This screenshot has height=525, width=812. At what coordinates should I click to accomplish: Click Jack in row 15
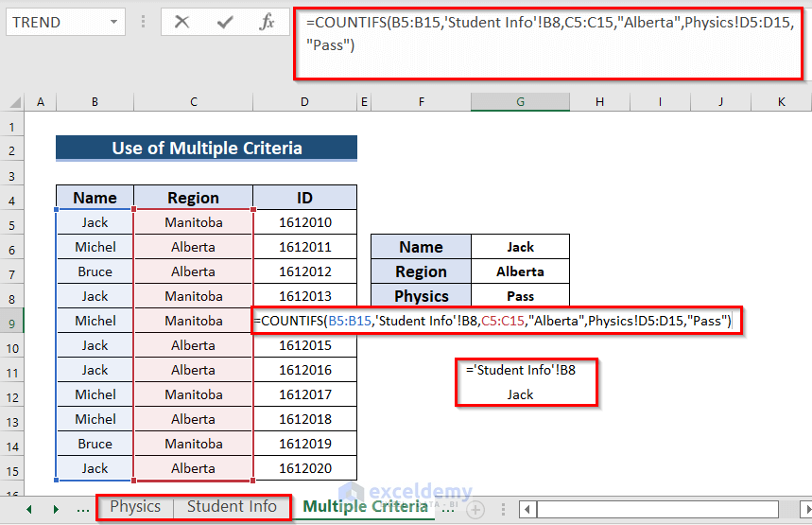(95, 468)
